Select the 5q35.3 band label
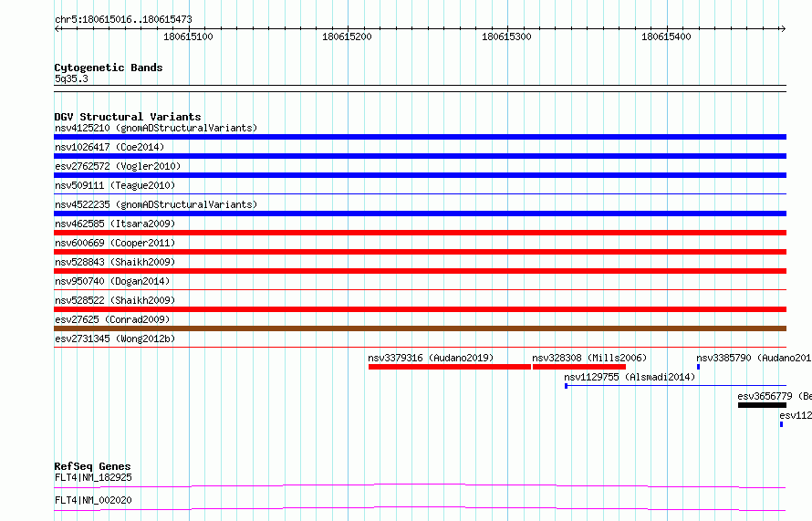The width and height of the screenshot is (812, 521). [71, 78]
